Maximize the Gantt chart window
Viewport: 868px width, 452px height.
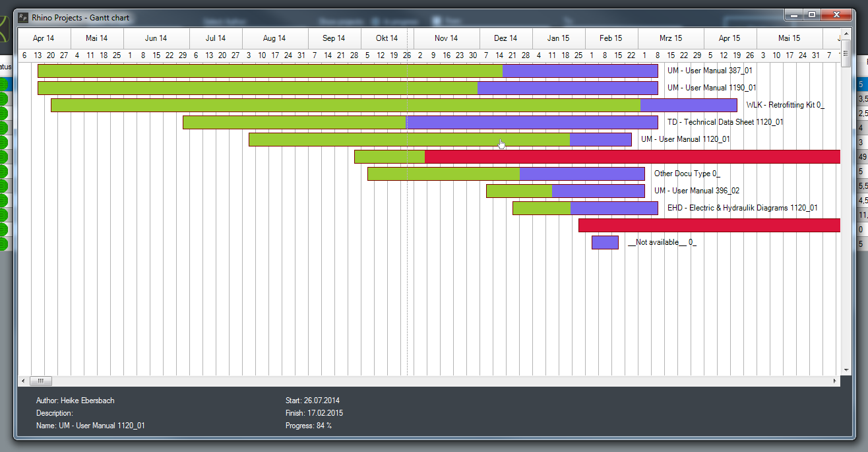click(x=811, y=15)
